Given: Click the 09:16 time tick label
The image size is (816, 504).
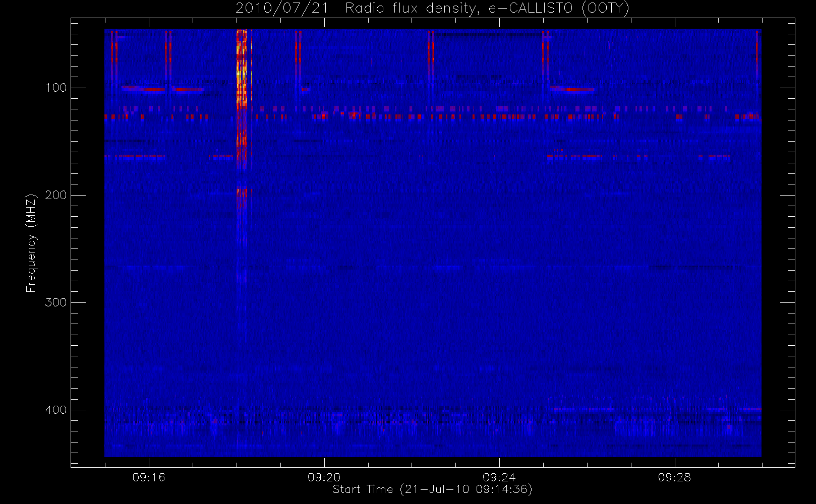Looking at the screenshot, I should click(x=149, y=477).
